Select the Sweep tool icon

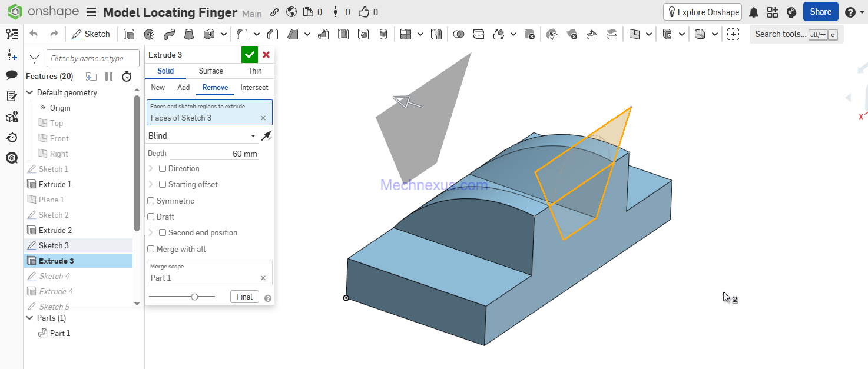(x=169, y=34)
